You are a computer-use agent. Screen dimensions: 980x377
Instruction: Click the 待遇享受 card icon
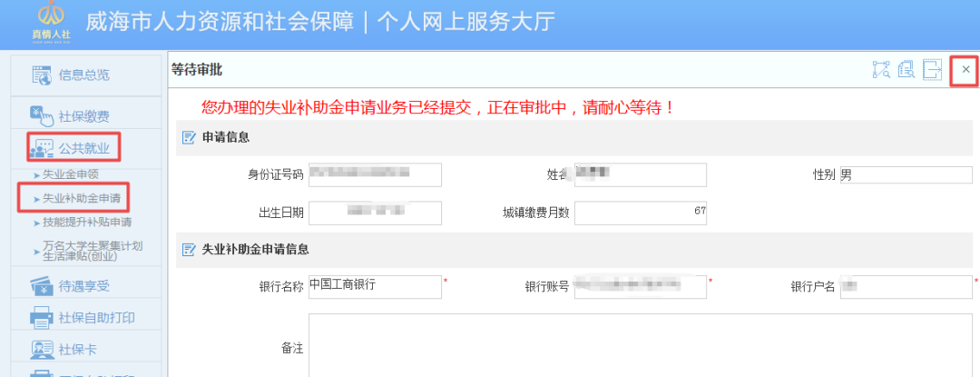(42, 287)
